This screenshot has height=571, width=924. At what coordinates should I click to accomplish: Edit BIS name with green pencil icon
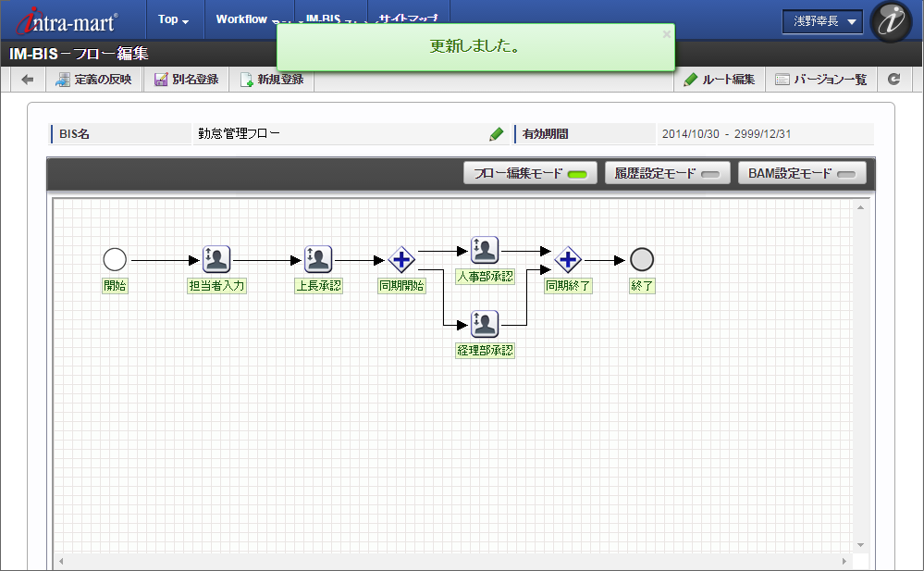[x=496, y=134]
